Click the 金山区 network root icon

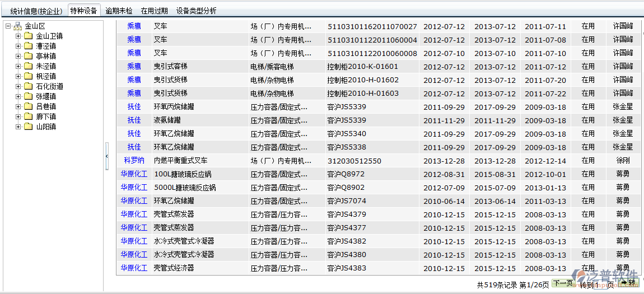pos(17,26)
